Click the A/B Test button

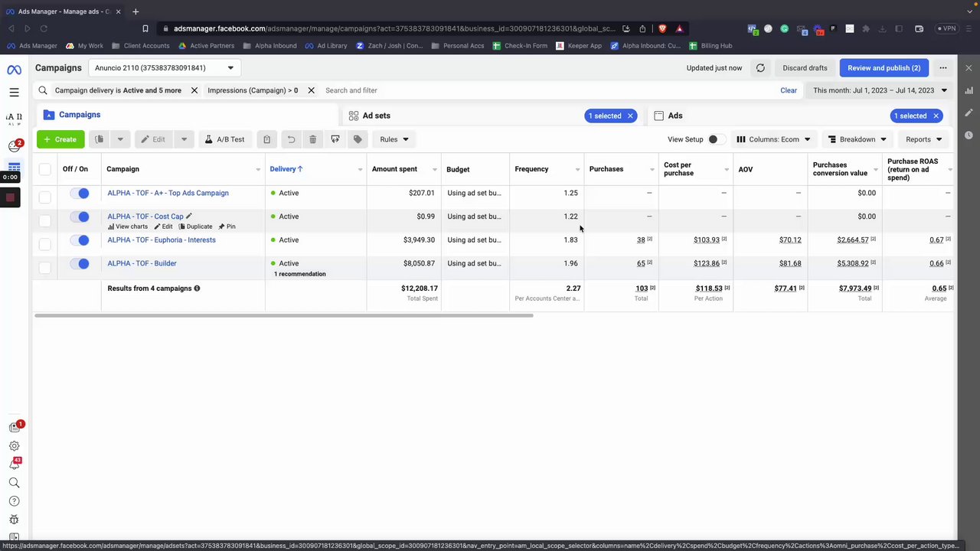tap(224, 139)
